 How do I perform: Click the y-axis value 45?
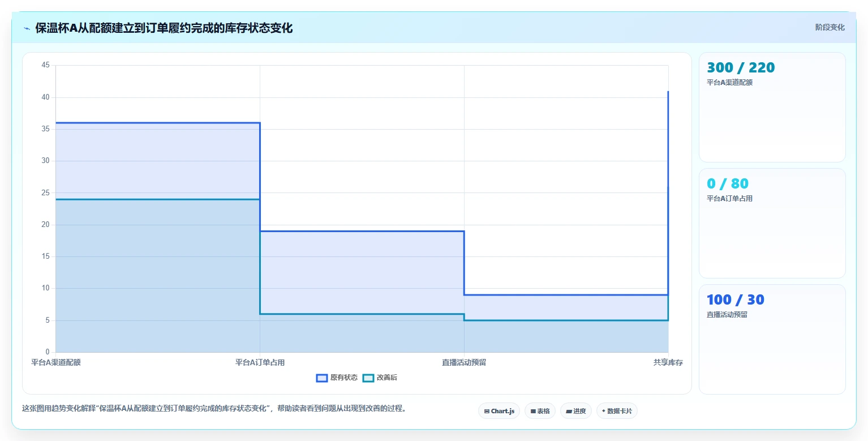(x=46, y=65)
